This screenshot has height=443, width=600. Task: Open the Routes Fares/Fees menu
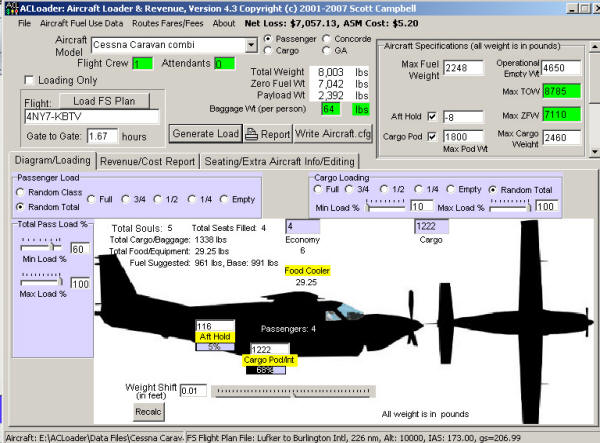pyautogui.click(x=167, y=22)
